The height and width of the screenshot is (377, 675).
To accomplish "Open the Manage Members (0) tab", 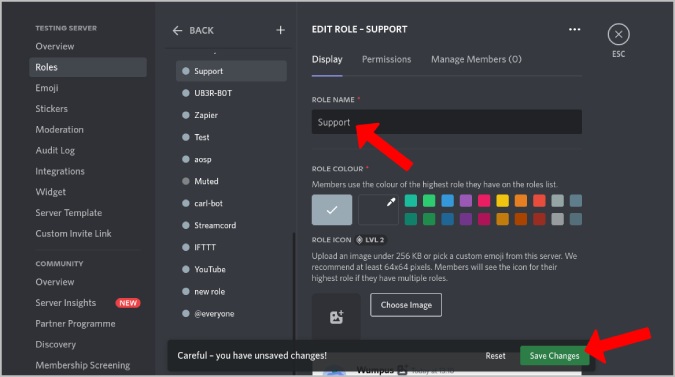I will [476, 59].
